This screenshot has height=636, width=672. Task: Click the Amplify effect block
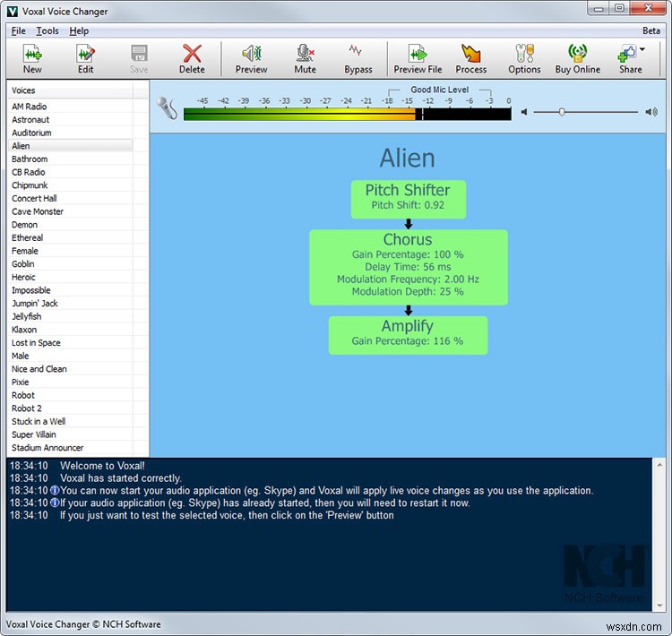coord(408,333)
